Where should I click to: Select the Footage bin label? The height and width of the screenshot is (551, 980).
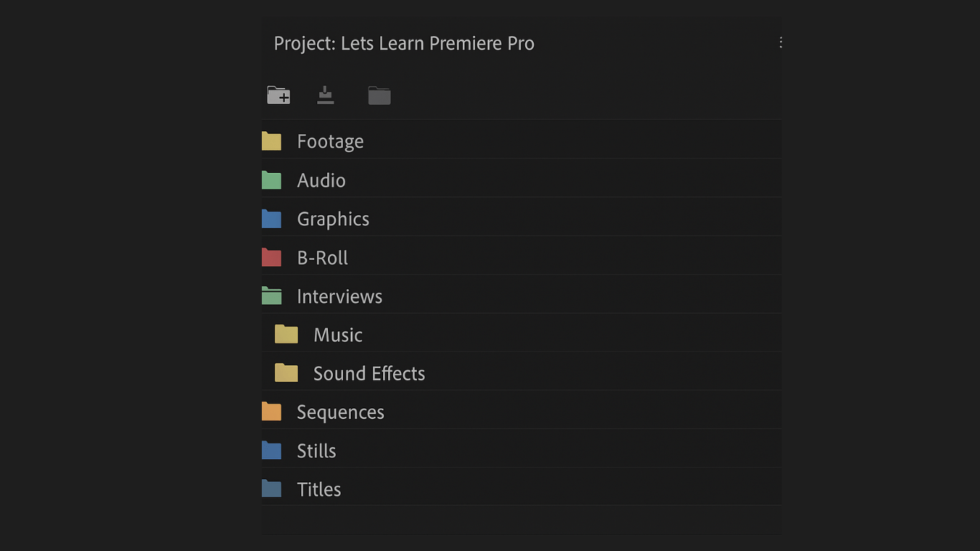click(x=330, y=141)
